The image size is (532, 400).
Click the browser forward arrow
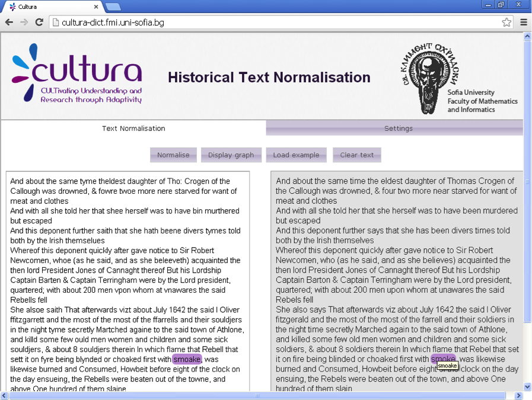point(24,23)
